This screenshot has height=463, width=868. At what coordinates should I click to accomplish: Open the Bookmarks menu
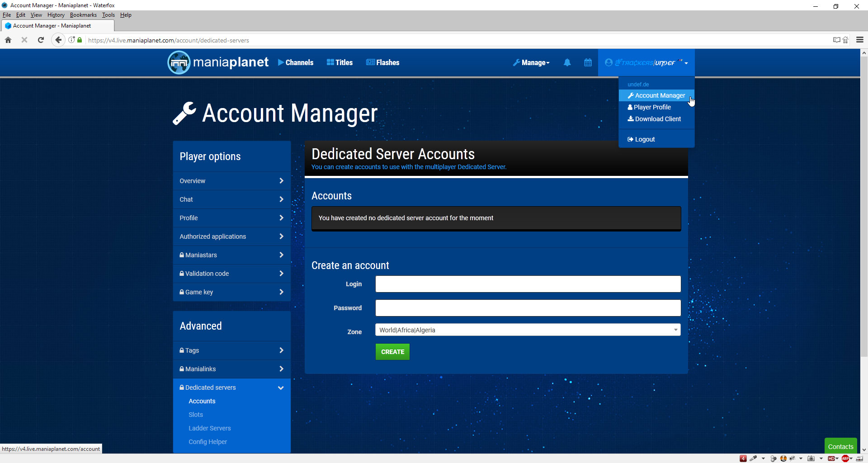click(x=83, y=15)
